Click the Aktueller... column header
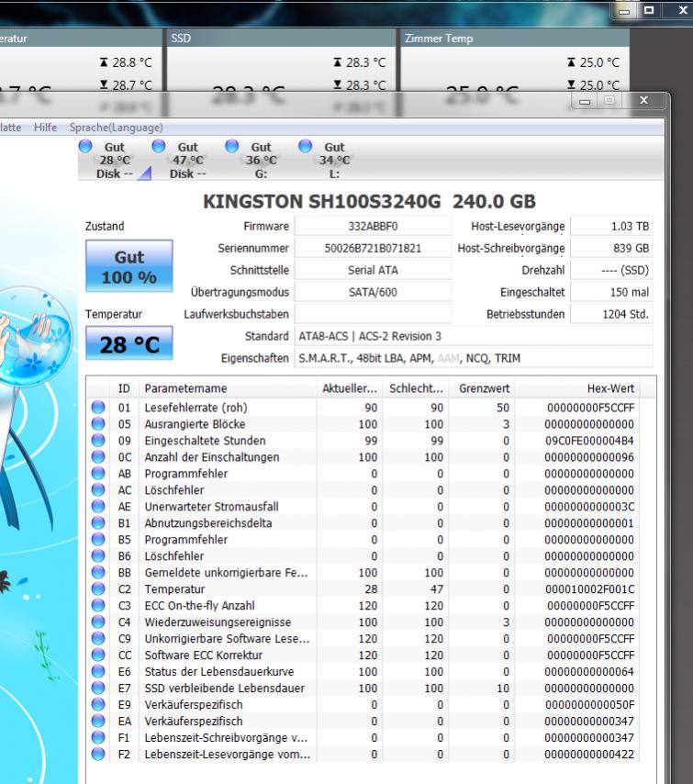The image size is (693, 784). tap(350, 388)
